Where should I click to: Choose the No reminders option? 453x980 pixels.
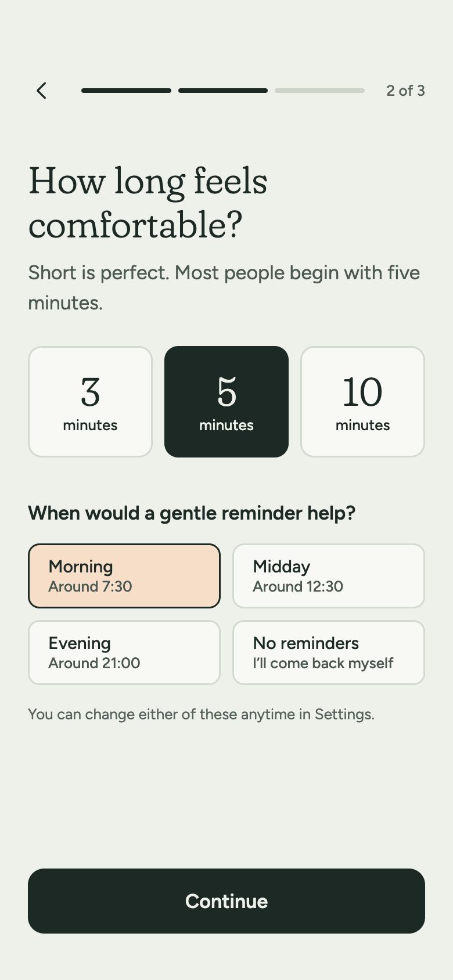329,653
